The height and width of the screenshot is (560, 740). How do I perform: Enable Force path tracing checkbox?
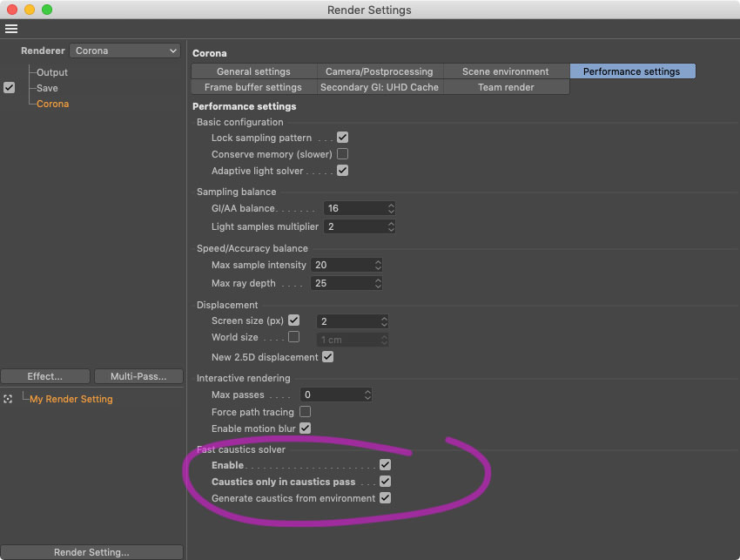tap(306, 412)
